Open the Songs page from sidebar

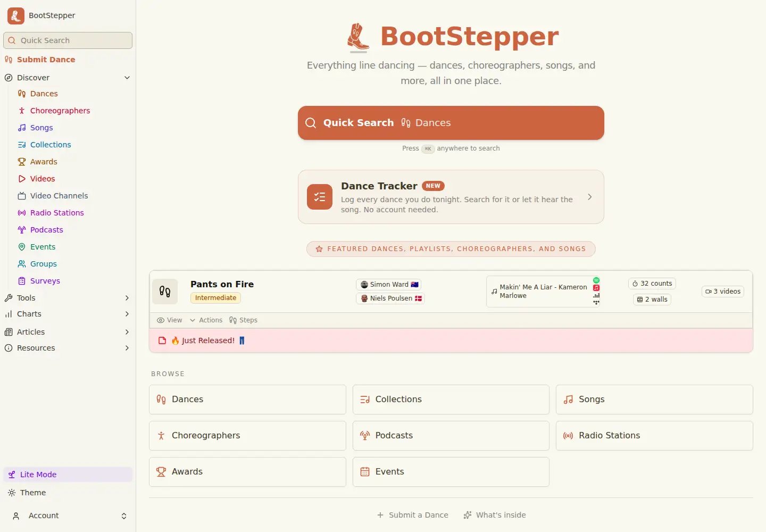click(41, 128)
